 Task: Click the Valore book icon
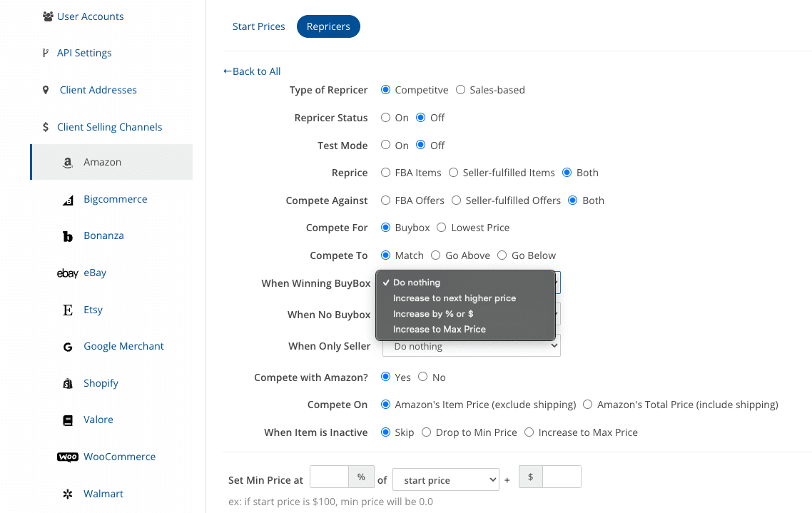68,420
